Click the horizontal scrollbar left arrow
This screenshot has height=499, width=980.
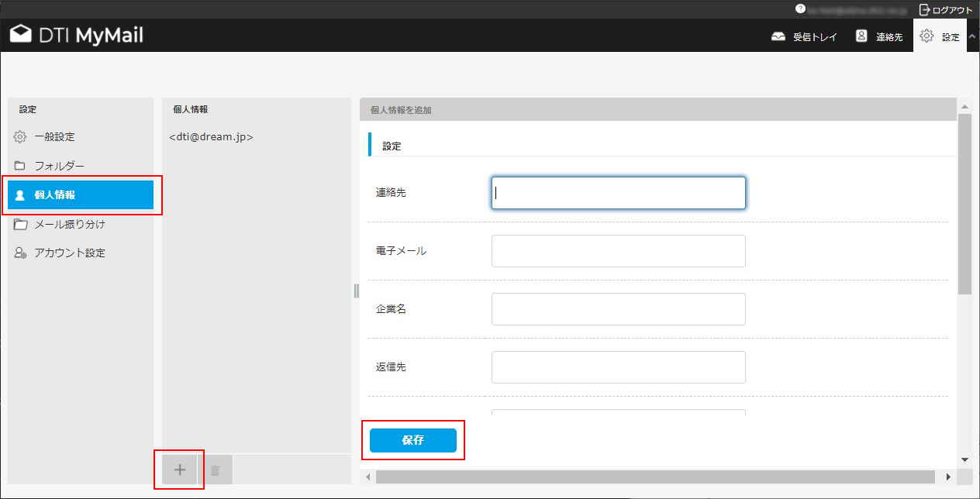coord(367,477)
